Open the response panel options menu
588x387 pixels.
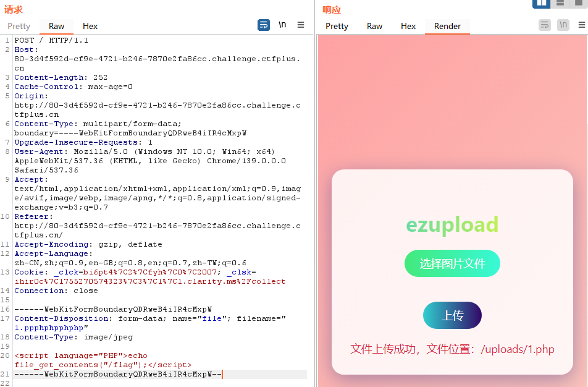[x=582, y=25]
